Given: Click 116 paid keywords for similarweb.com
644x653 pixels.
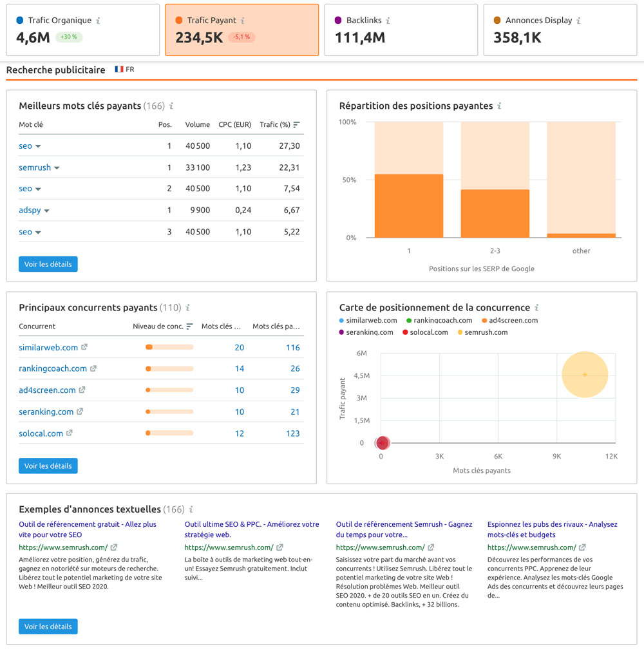Looking at the screenshot, I should (293, 347).
